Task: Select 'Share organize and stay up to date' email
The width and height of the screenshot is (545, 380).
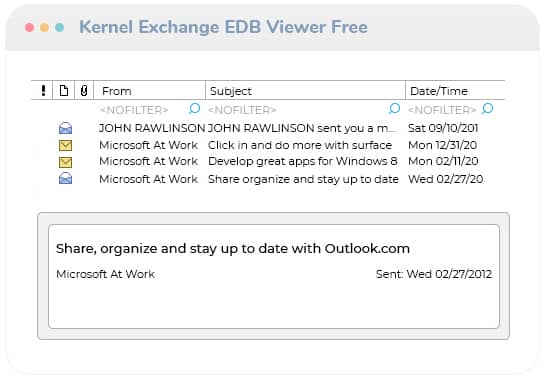Action: [x=303, y=179]
